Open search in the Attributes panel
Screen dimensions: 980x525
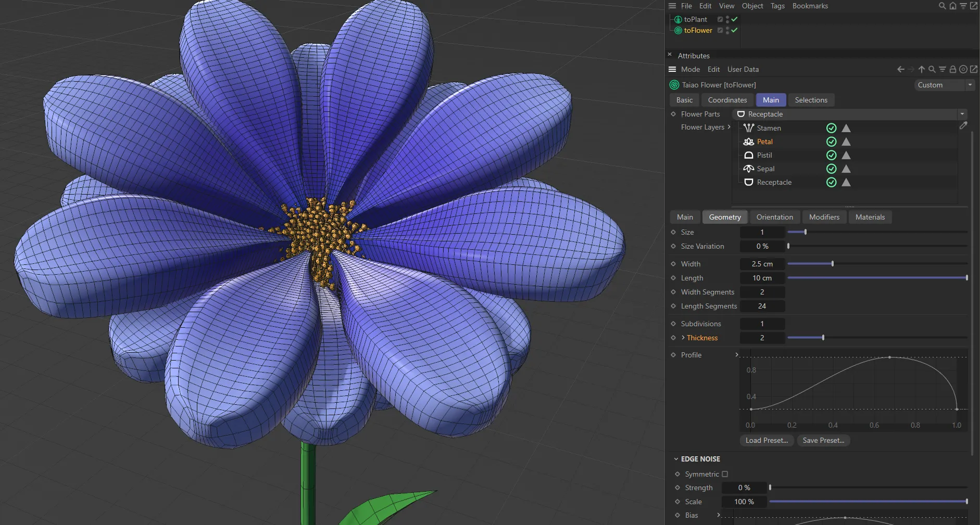coord(932,69)
